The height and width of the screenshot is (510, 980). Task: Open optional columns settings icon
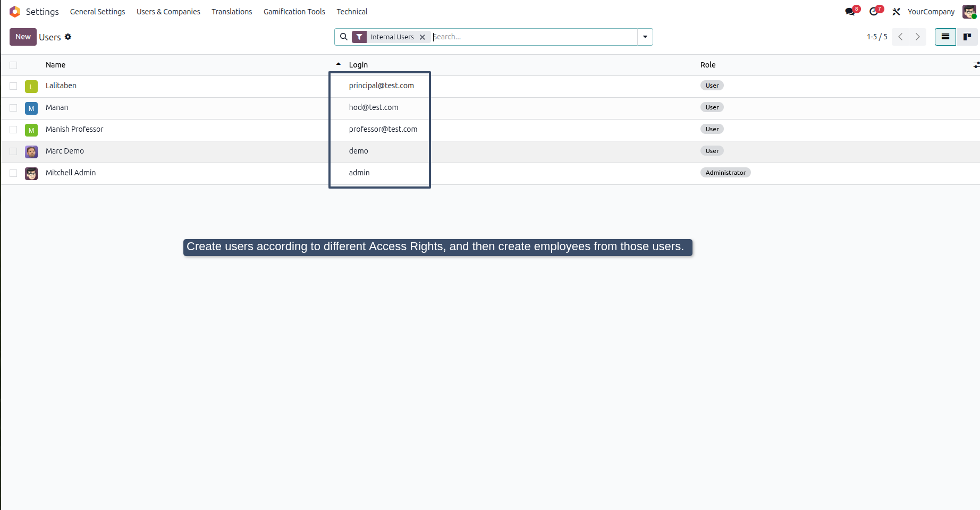[976, 65]
